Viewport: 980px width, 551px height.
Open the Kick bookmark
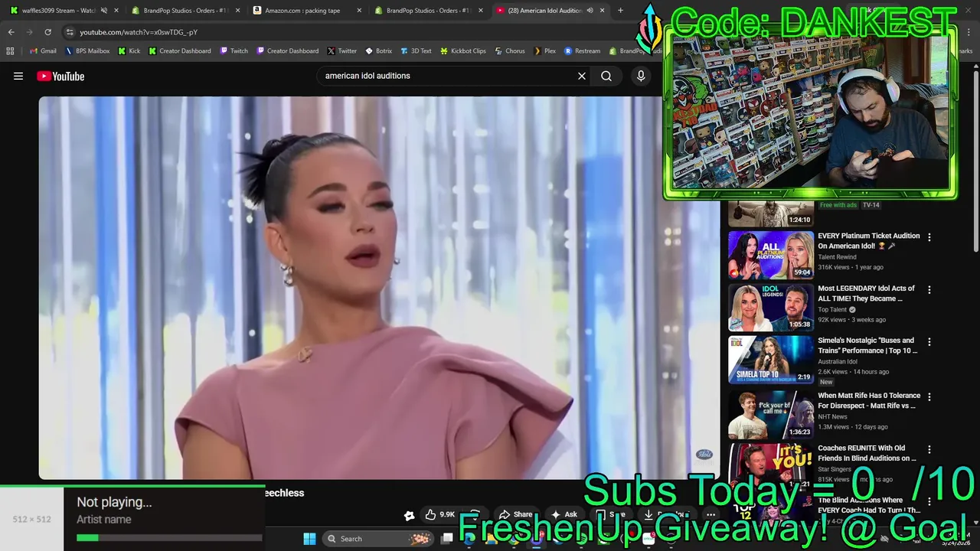point(129,51)
